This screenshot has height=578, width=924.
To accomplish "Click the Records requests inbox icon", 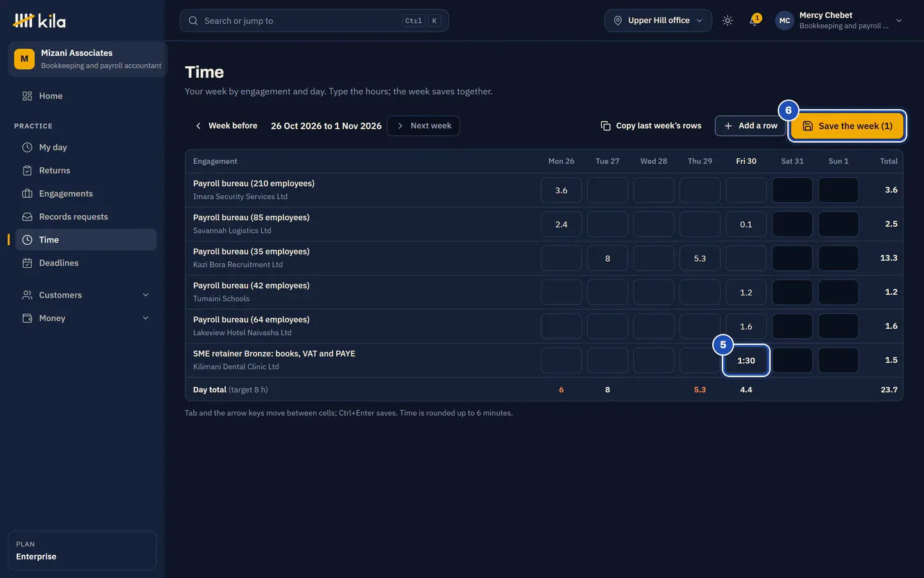I will click(x=27, y=216).
